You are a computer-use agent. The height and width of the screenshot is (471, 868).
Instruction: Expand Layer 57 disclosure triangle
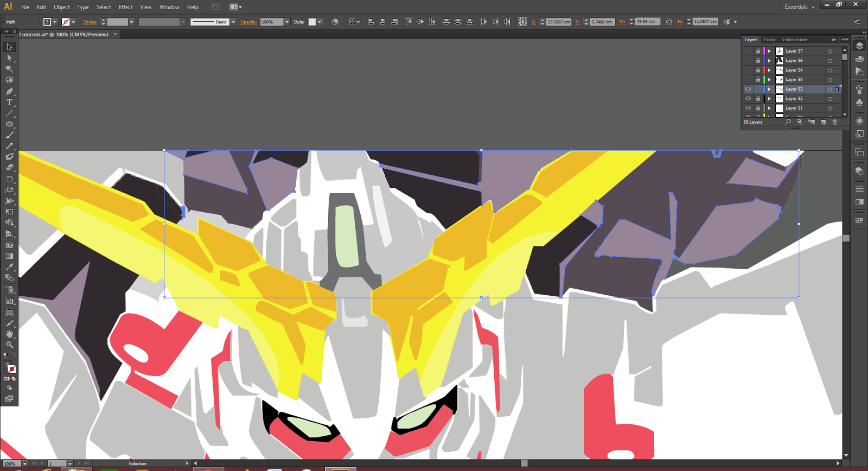(769, 51)
